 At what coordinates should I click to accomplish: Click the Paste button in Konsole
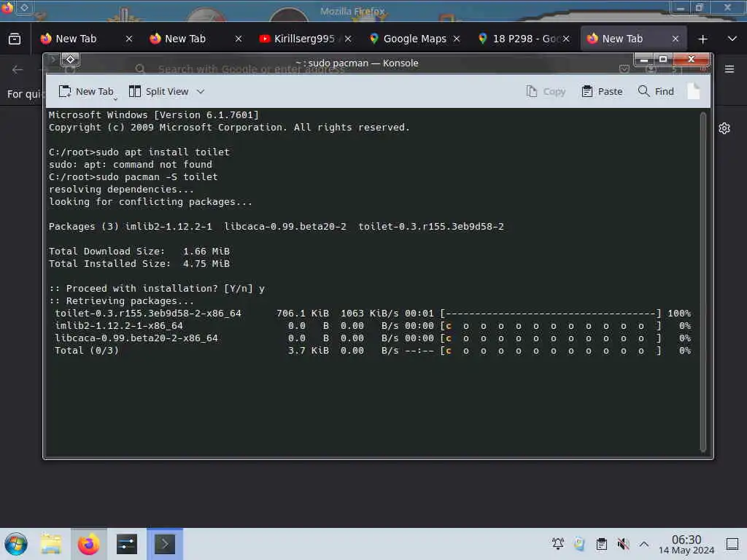[602, 91]
